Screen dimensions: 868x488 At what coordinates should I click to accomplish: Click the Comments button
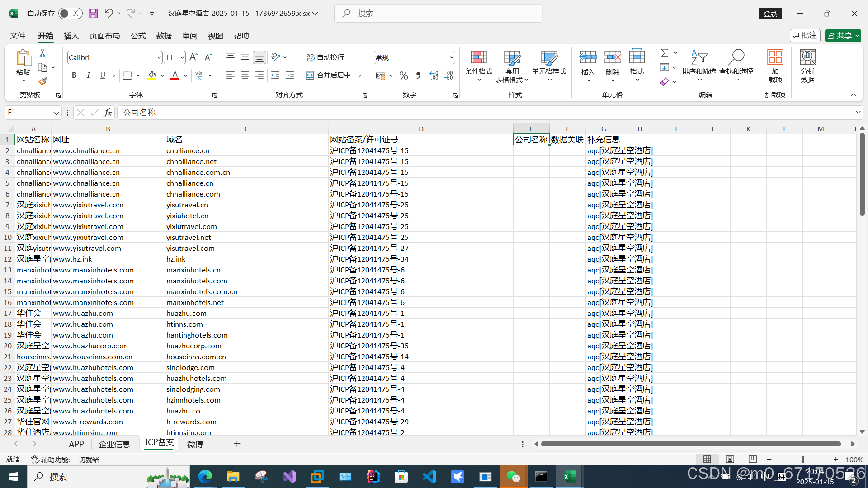(805, 36)
